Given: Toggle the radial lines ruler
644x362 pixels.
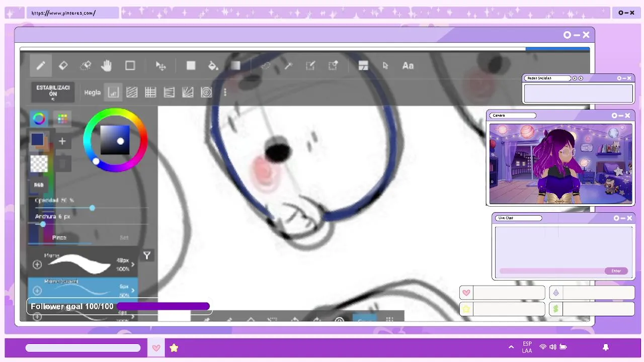Looking at the screenshot, I should [188, 93].
